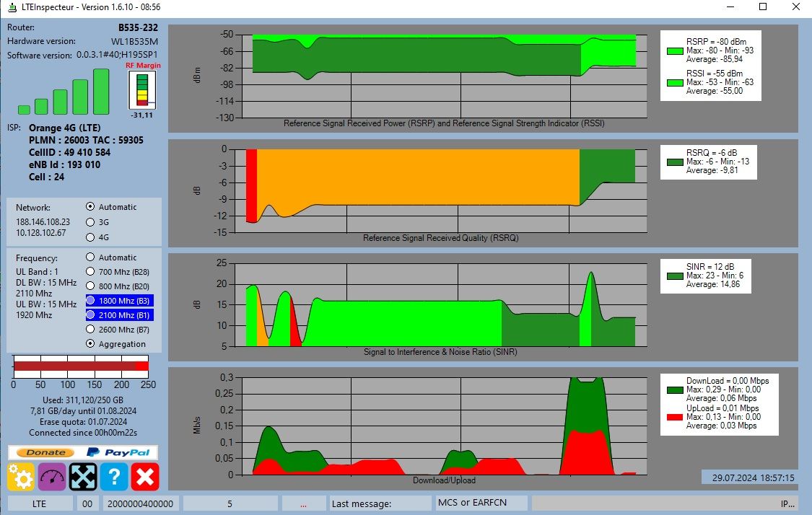This screenshot has width=812, height=515.
Task: Click the Used: 311,120/250 GB text
Action: click(83, 400)
